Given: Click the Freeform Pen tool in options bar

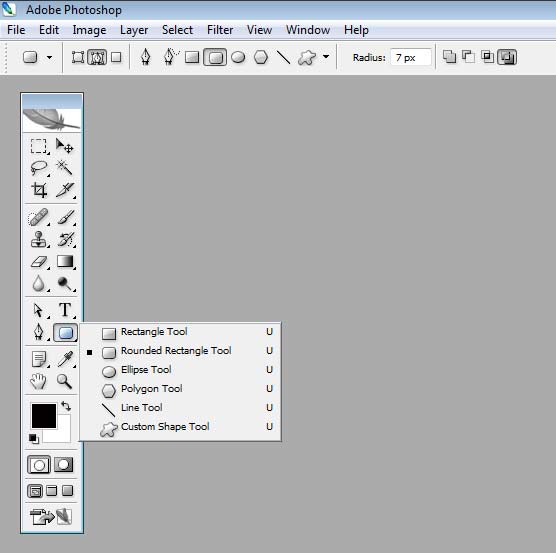Looking at the screenshot, I should click(x=171, y=57).
